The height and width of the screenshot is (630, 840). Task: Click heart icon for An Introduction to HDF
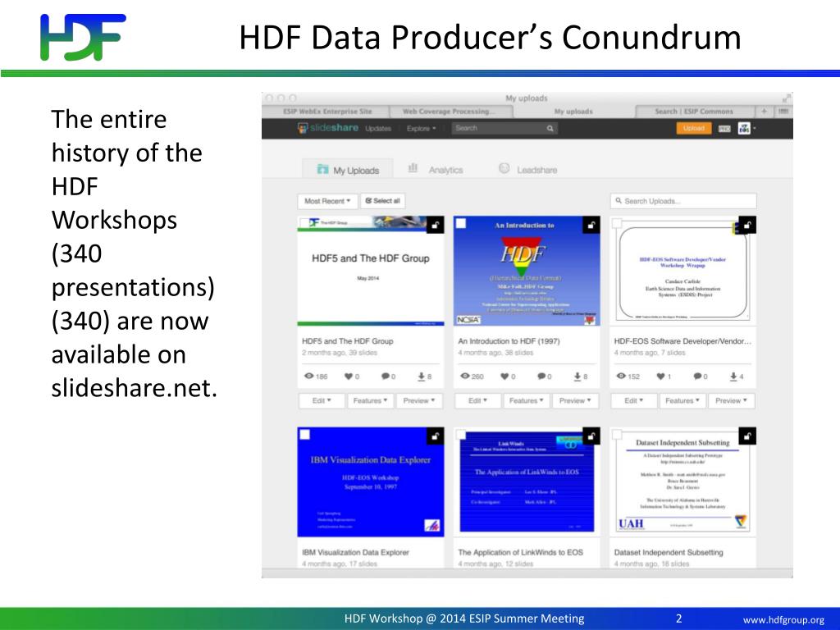(504, 376)
